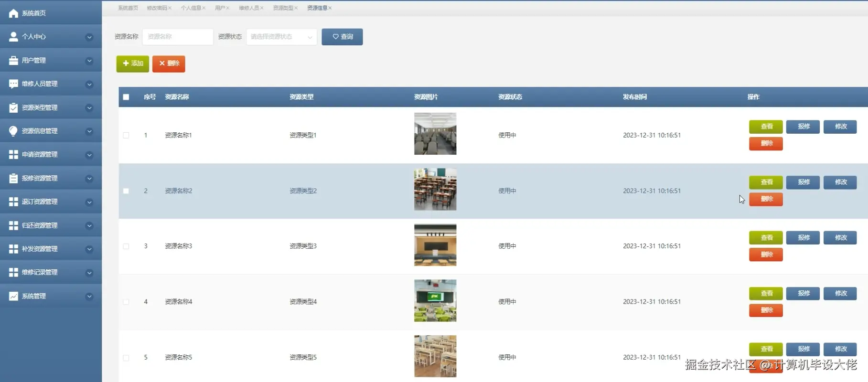Expand 资源信息管理 menu chevron

coord(89,131)
